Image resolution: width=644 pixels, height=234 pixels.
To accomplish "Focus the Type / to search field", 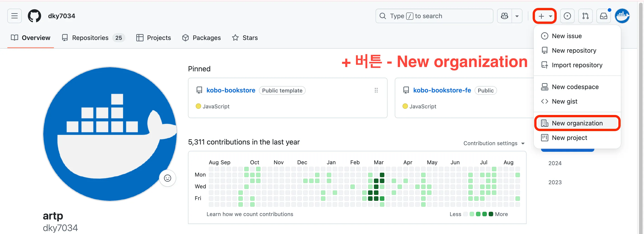I will point(434,16).
